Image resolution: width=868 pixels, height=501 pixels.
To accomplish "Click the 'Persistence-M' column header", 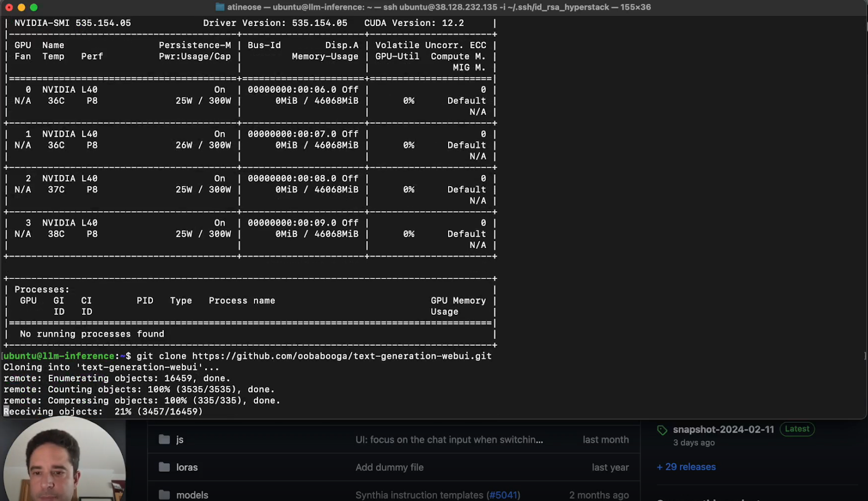I will click(x=195, y=45).
